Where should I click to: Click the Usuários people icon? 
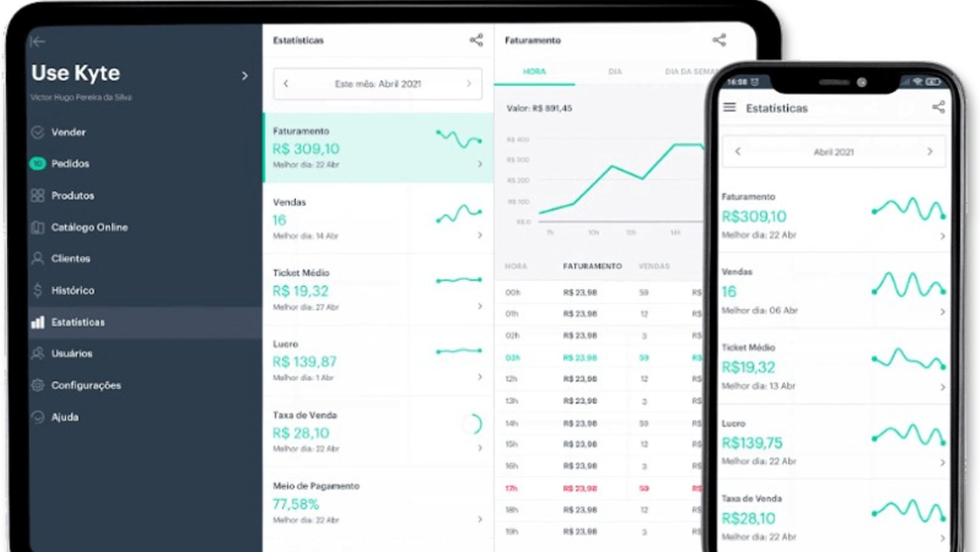tap(38, 353)
